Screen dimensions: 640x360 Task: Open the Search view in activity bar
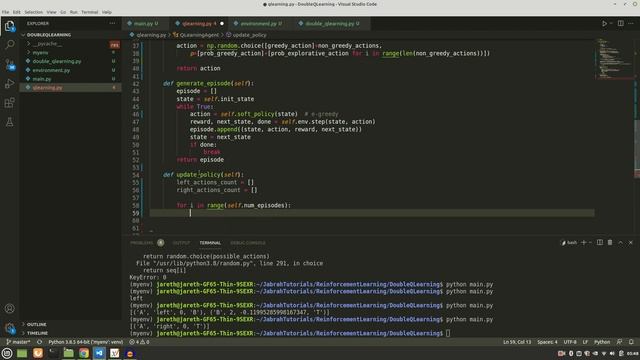[9, 44]
